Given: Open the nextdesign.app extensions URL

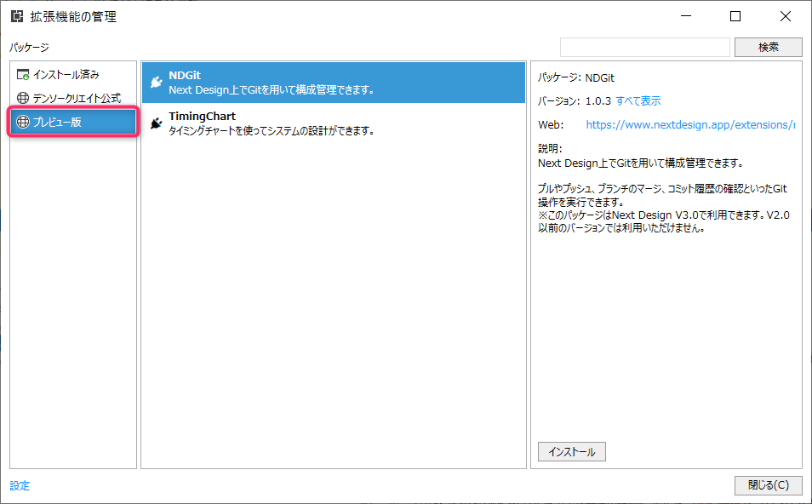Looking at the screenshot, I should (x=690, y=125).
